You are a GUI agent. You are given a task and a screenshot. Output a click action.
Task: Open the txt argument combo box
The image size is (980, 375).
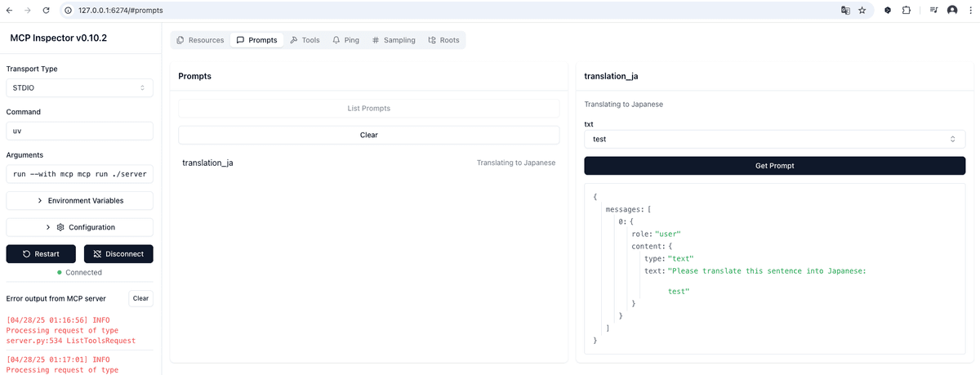coord(774,139)
